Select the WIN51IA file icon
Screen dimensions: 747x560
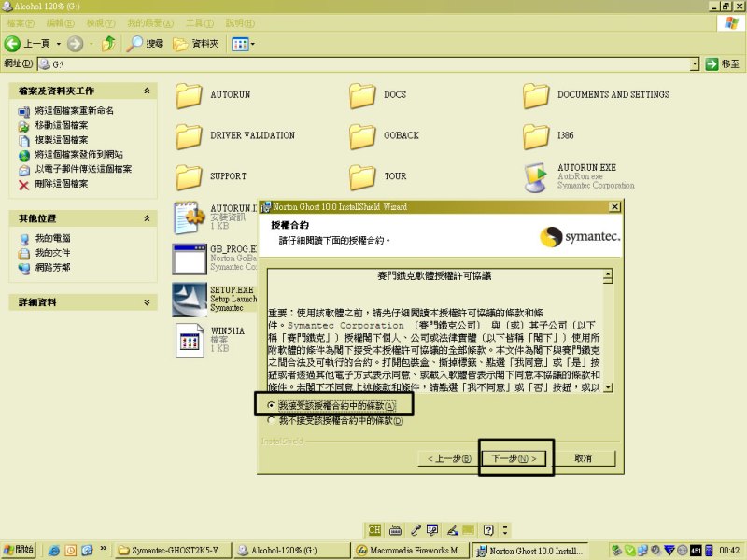pyautogui.click(x=190, y=340)
